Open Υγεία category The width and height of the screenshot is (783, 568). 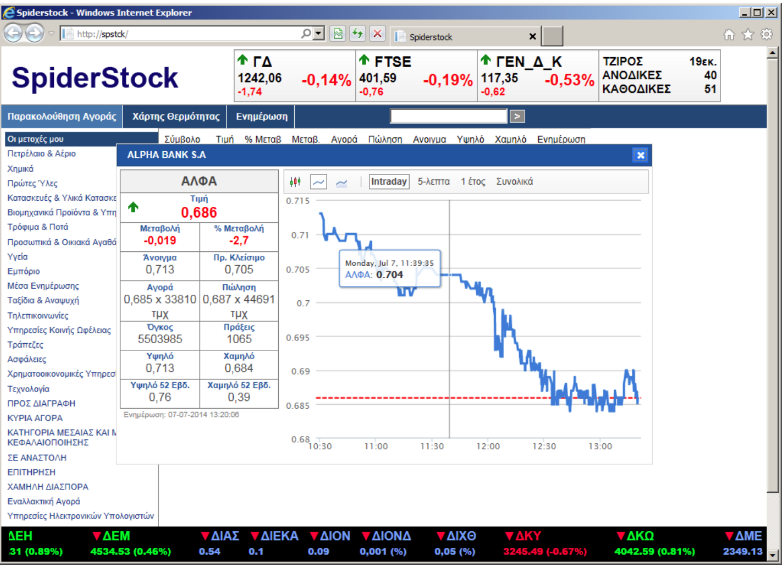17,257
